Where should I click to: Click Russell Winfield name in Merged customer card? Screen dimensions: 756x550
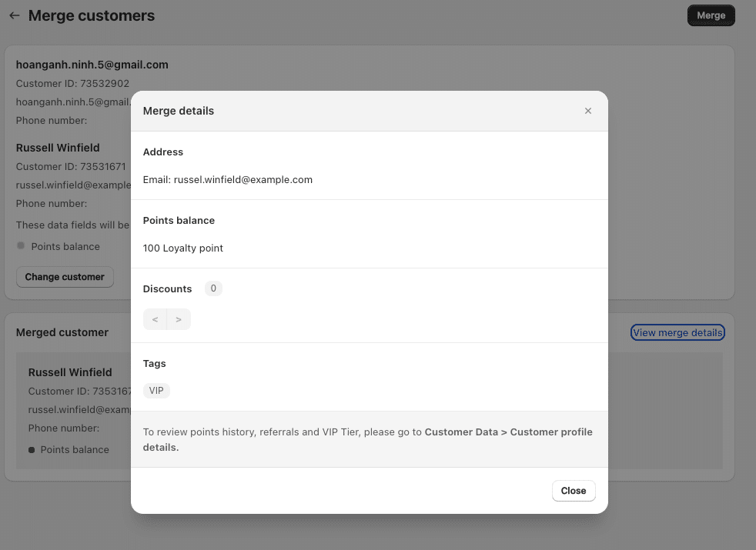click(x=70, y=372)
